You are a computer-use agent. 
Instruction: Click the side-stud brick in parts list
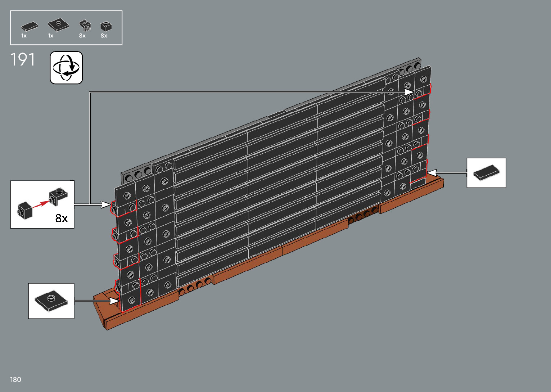(x=106, y=26)
